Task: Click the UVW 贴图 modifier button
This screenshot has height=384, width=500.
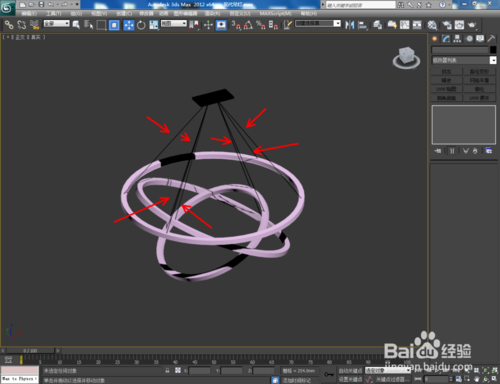Action: point(446,89)
